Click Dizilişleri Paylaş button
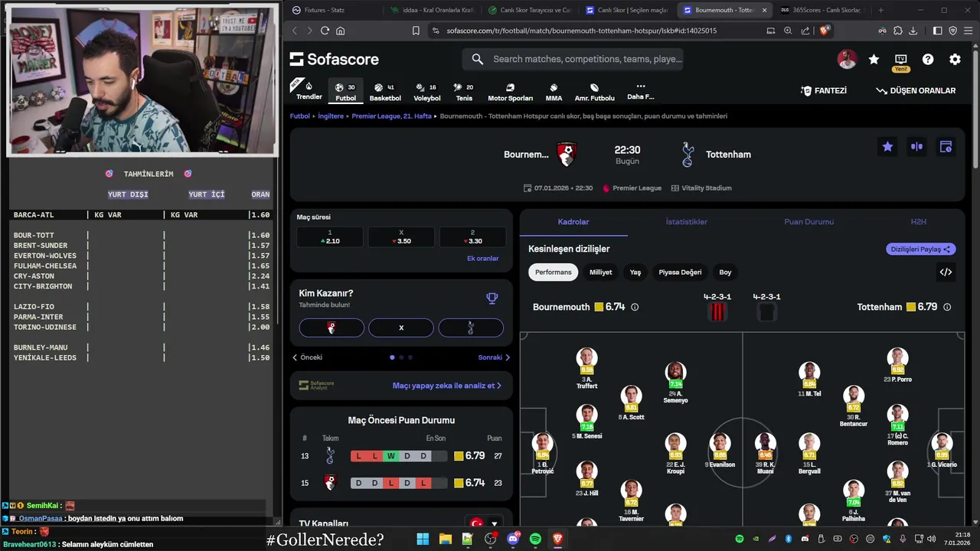 click(921, 249)
